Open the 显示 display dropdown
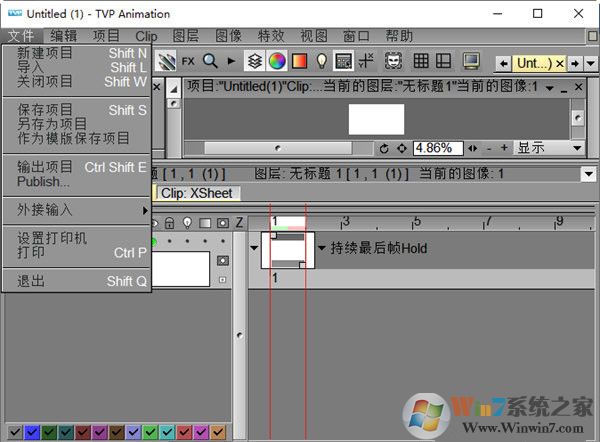The image size is (600, 442). [549, 148]
